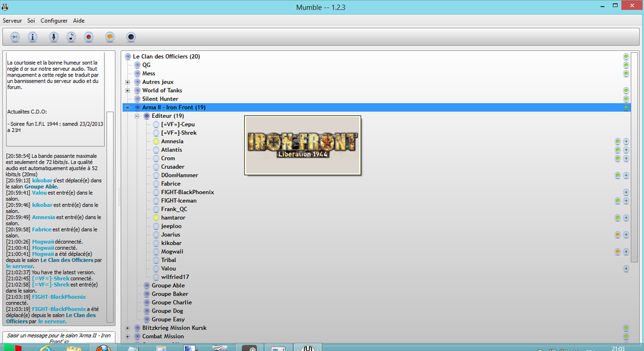Open the Soi menu
The image size is (644, 351).
[x=31, y=21]
